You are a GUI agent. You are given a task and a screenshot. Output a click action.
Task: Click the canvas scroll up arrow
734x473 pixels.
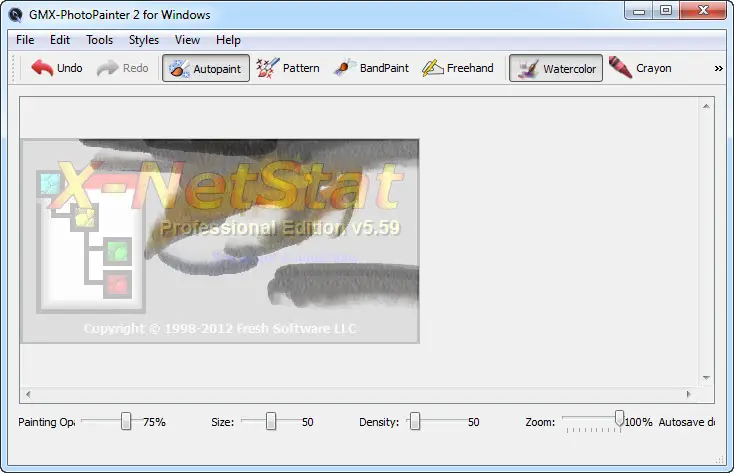(706, 106)
